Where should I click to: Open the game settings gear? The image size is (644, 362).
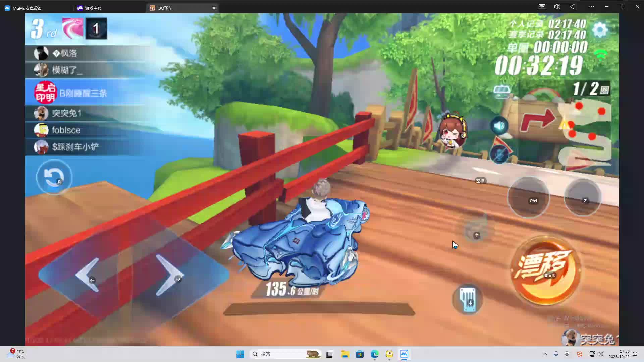click(x=600, y=30)
